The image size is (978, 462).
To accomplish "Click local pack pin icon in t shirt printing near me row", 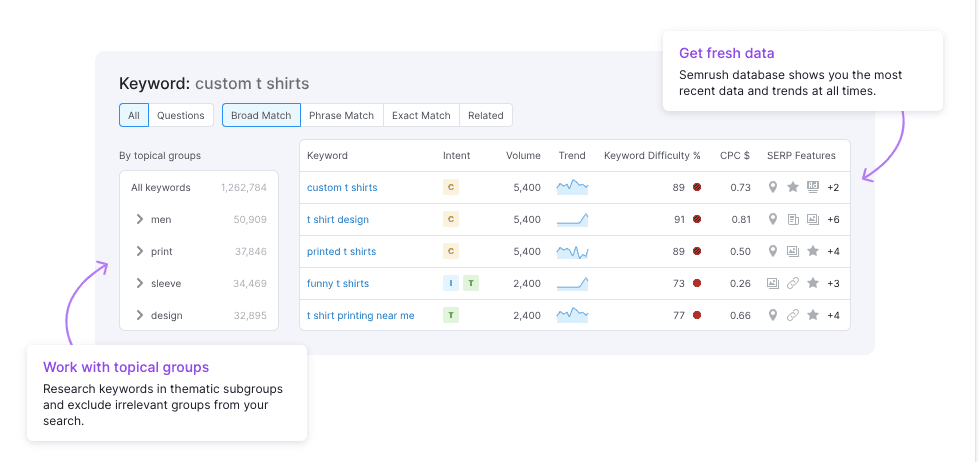I will click(772, 315).
